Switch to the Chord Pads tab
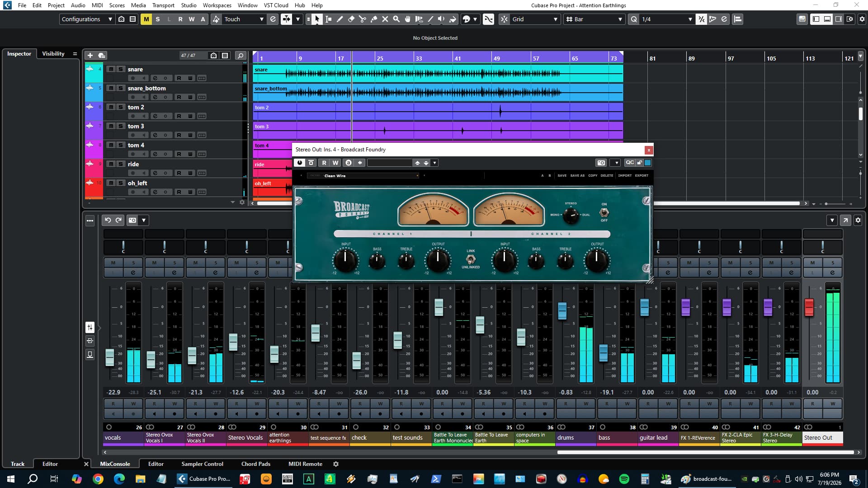This screenshot has height=488, width=868. (255, 464)
